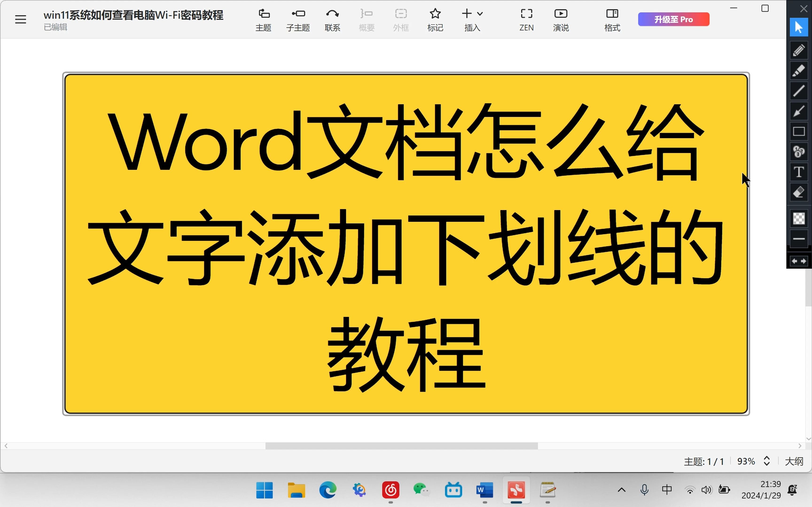The width and height of the screenshot is (812, 507).
Task: Expand the system tray hidden icons chevron
Action: [x=621, y=490]
